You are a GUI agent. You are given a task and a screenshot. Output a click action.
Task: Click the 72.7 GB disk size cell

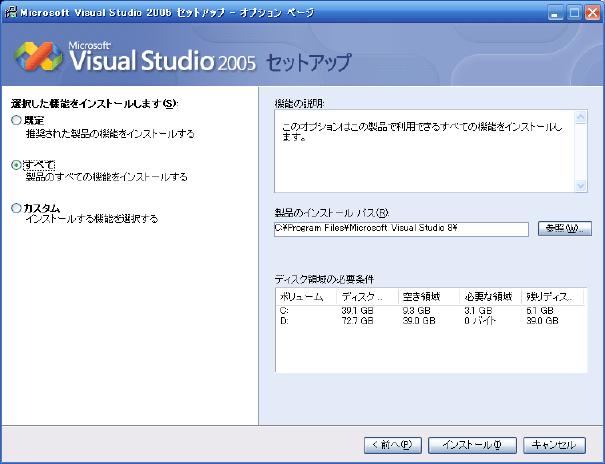tap(357, 321)
